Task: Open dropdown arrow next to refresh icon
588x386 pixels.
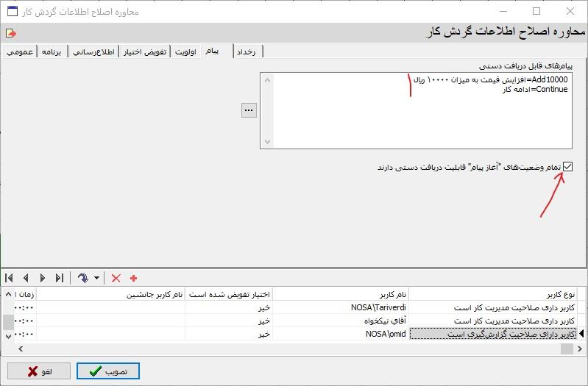Action: point(96,279)
